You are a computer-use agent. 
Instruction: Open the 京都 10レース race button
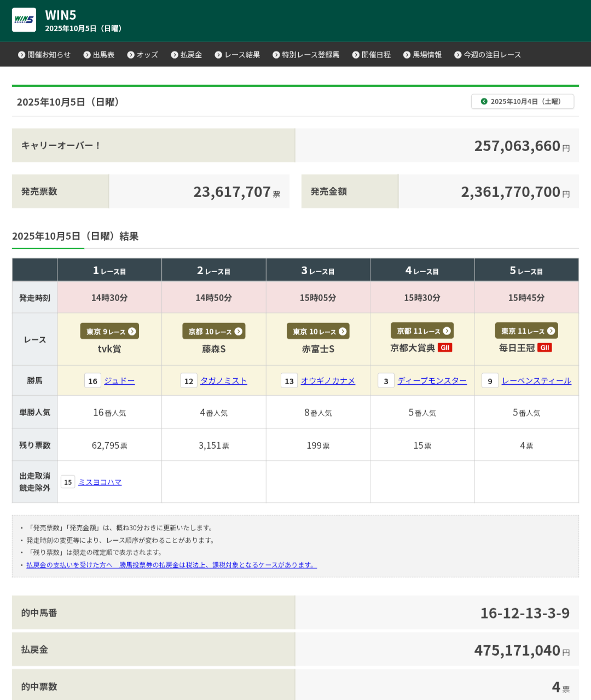pos(214,331)
